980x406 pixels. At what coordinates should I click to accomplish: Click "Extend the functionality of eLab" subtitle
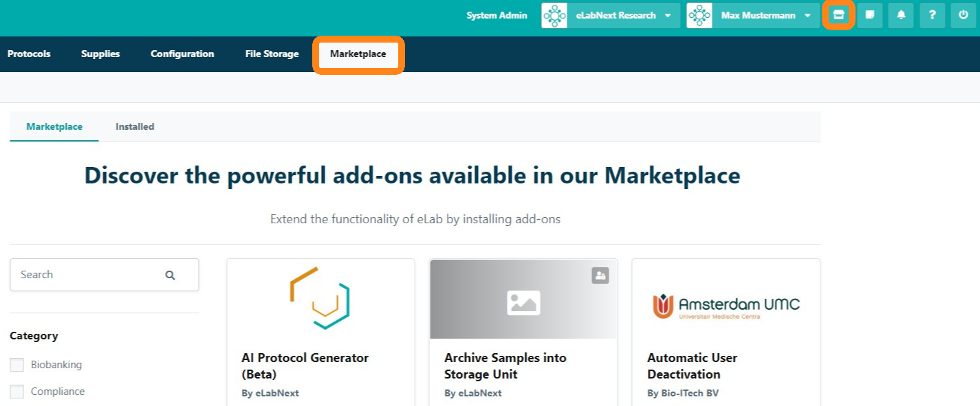pyautogui.click(x=415, y=220)
